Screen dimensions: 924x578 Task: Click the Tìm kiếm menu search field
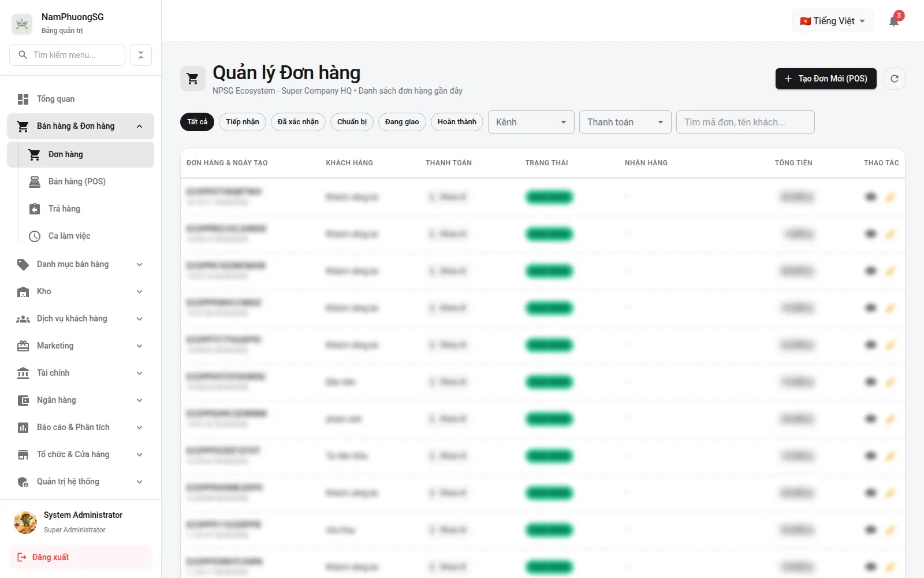pyautogui.click(x=67, y=55)
